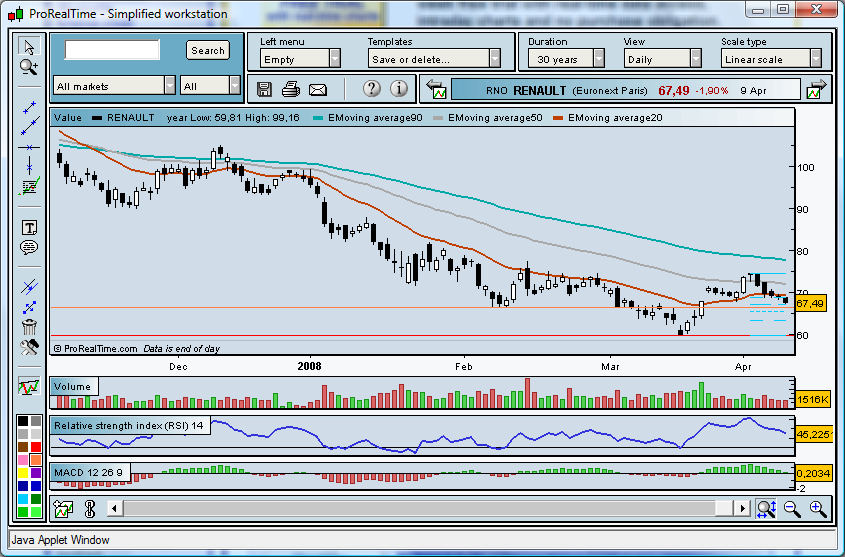The image size is (845, 557).
Task: Click the trash bin delete tool
Action: click(x=29, y=326)
